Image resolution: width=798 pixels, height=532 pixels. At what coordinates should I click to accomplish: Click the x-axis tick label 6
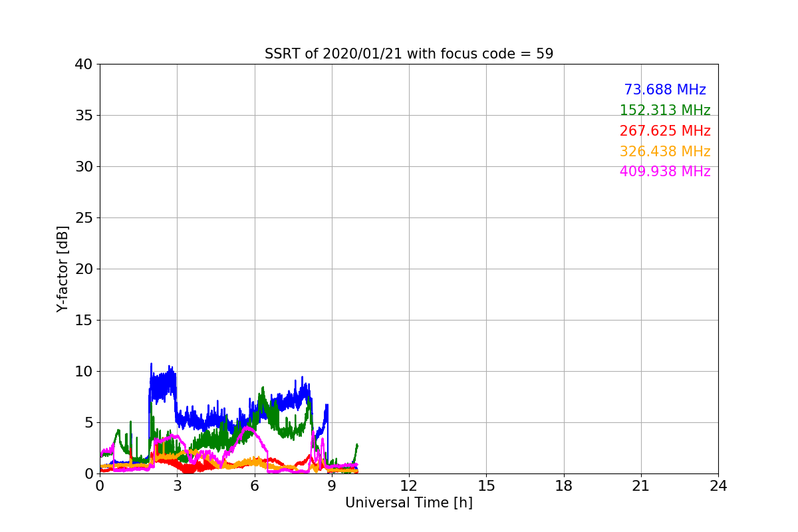point(254,486)
